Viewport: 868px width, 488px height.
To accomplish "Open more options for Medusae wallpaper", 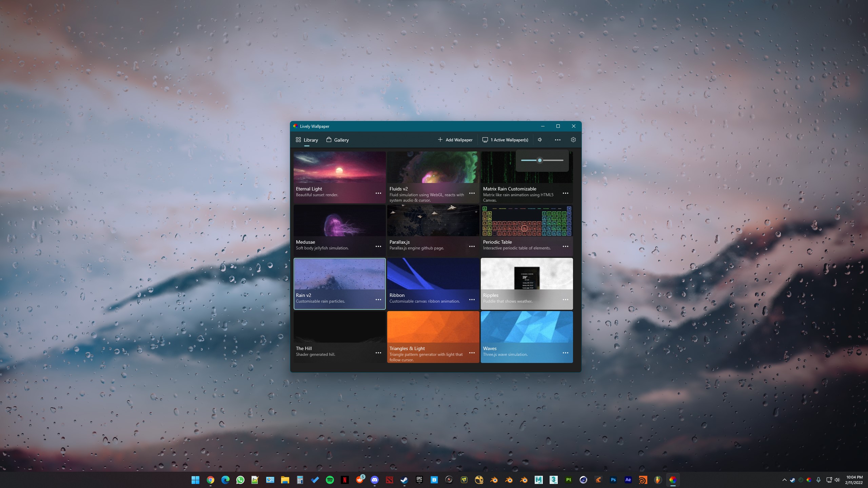I will coord(378,246).
